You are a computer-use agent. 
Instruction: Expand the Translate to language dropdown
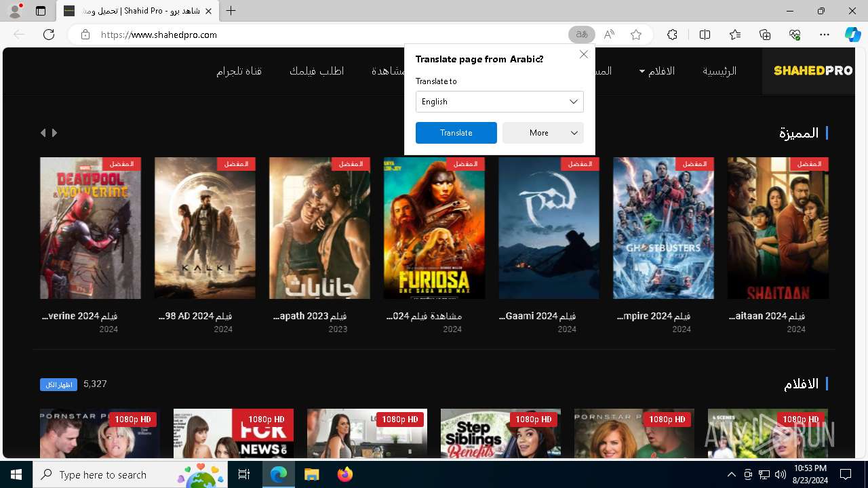(500, 102)
